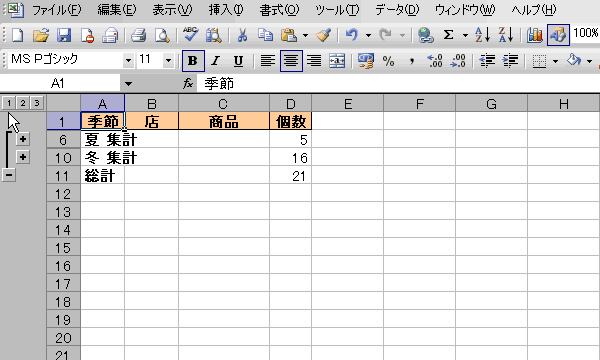Toggle Underline formatting
600x360 pixels.
tap(238, 61)
